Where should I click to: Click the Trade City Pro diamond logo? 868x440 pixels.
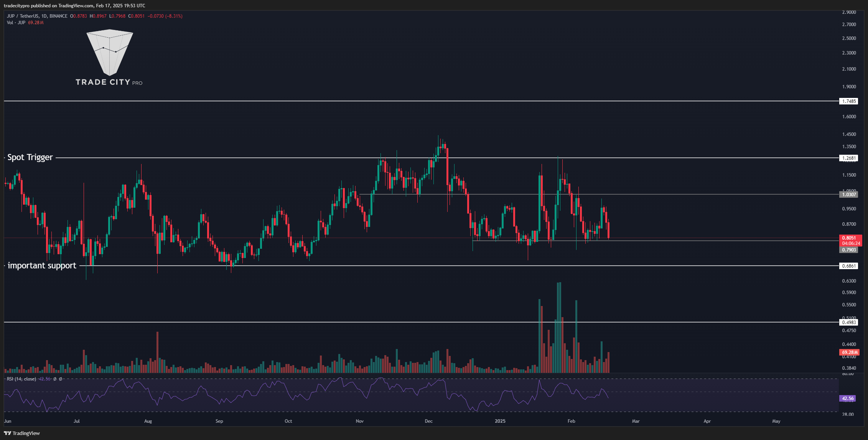click(x=110, y=53)
